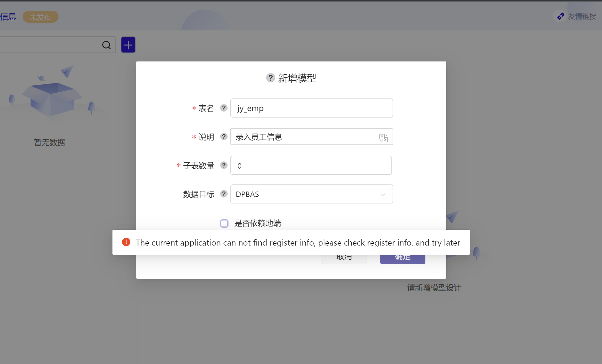Click the 新增模型 dialog title
Viewport: 602px width, 364px height.
[297, 78]
